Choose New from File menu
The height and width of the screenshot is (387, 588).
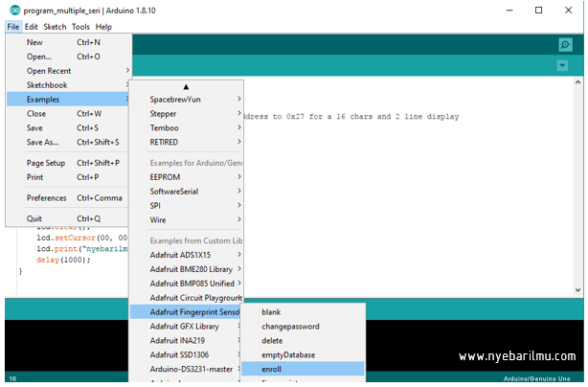(67, 42)
